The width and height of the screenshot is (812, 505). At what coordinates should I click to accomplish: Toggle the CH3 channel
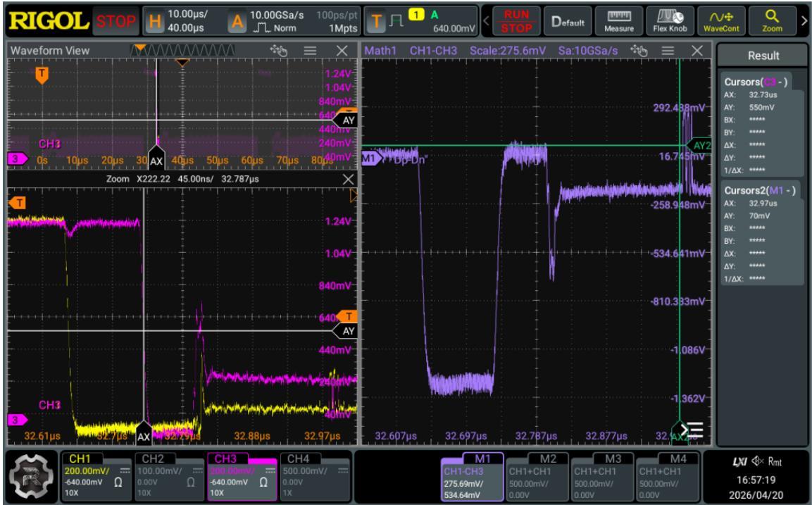[242, 477]
